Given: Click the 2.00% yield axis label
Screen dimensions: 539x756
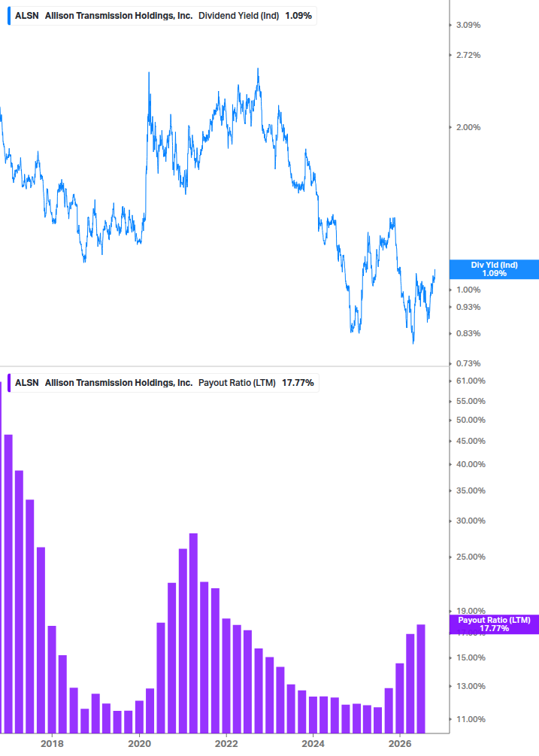Looking at the screenshot, I should click(468, 127).
